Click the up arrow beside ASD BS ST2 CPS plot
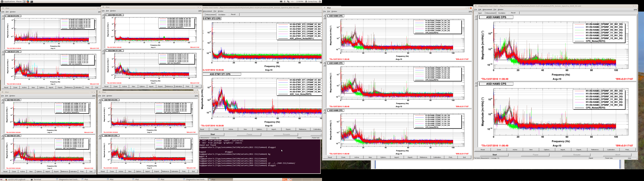 (3, 18)
